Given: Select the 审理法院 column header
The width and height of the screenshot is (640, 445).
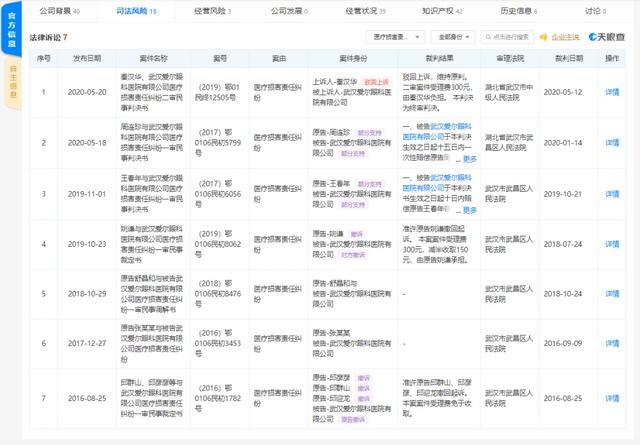Looking at the screenshot, I should 510,58.
